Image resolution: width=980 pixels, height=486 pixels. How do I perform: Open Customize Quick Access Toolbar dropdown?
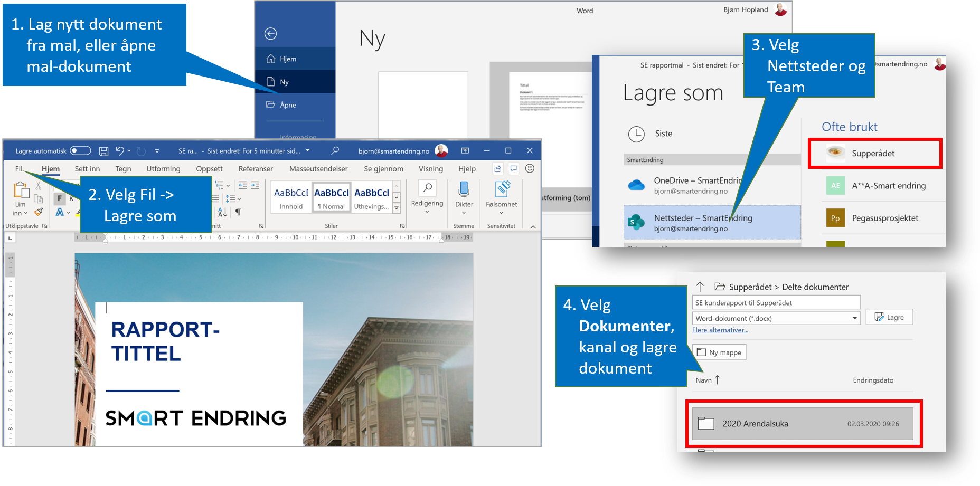pos(157,151)
